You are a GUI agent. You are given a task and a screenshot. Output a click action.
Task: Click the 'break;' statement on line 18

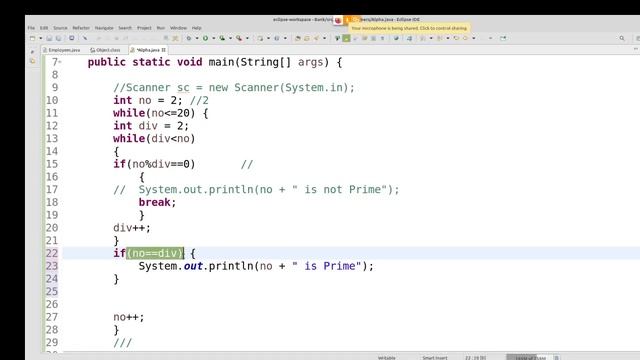[157, 202]
